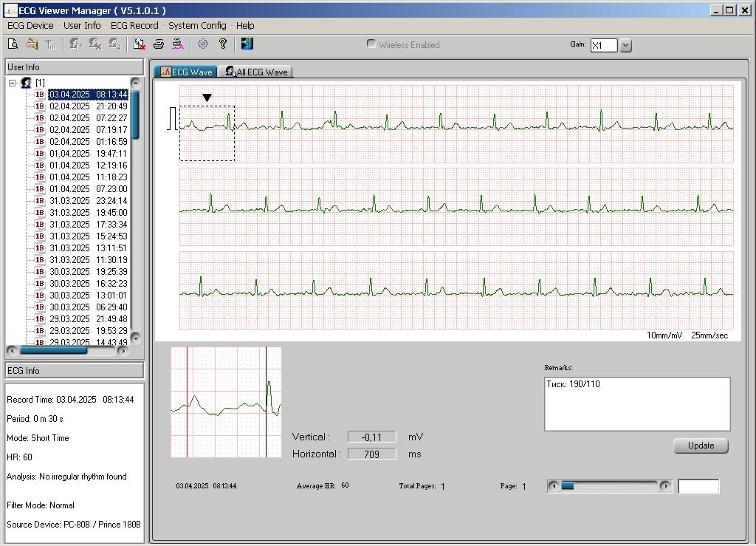
Task: Click the print toolbar icon
Action: coord(159,44)
